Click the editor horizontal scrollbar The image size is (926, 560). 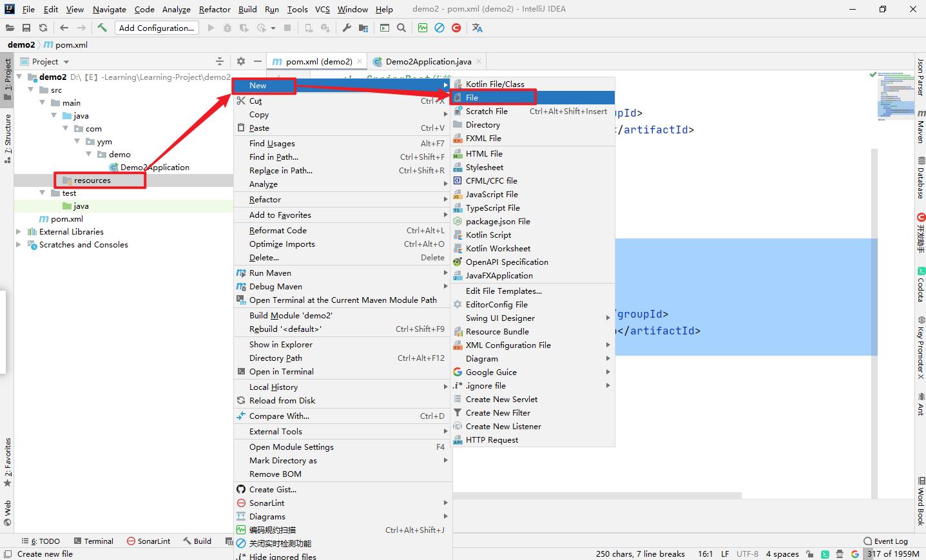click(597, 496)
